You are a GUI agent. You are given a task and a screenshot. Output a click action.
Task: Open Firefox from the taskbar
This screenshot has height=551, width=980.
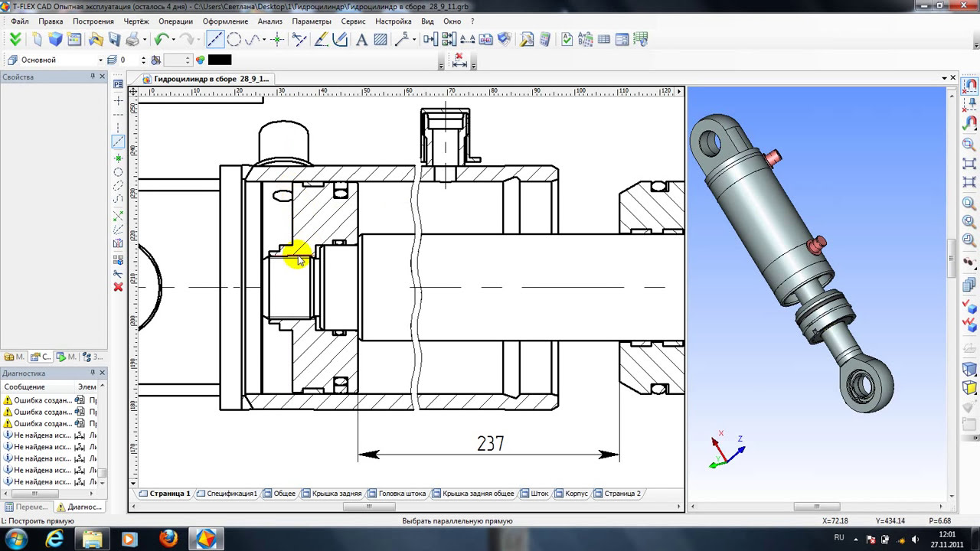[168, 539]
